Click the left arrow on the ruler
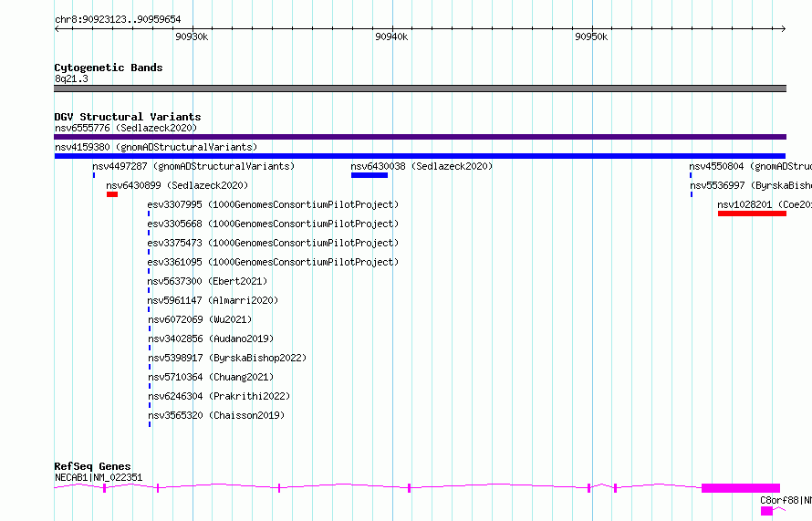Viewport: 812px width, 521px height. 57,29
